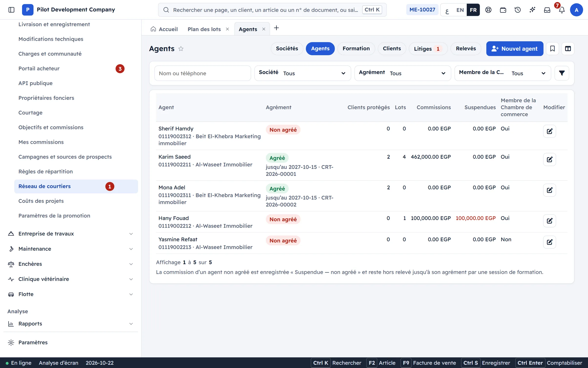588x368 pixels.
Task: Open Membre de la Chambre filter dropdown
Action: click(x=502, y=73)
